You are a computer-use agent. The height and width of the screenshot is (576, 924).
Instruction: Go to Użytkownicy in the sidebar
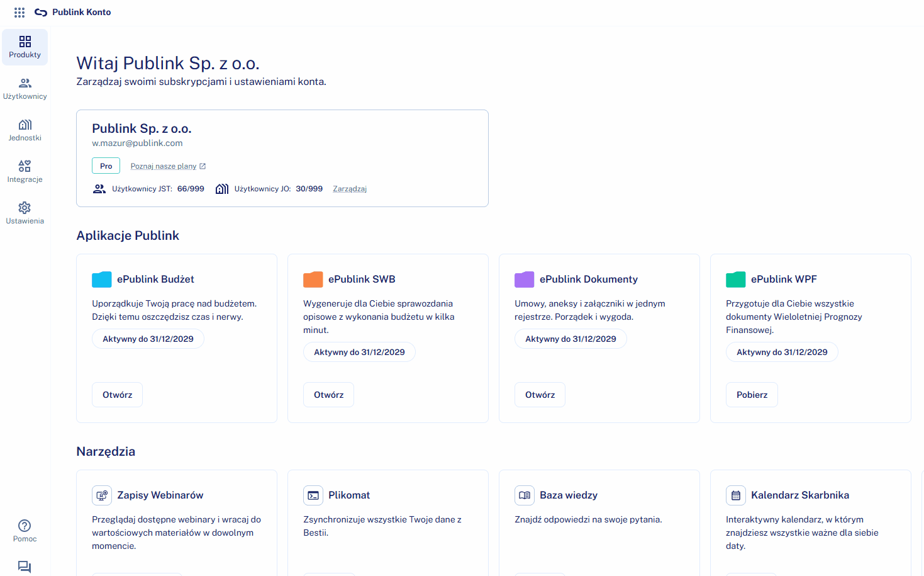click(25, 89)
